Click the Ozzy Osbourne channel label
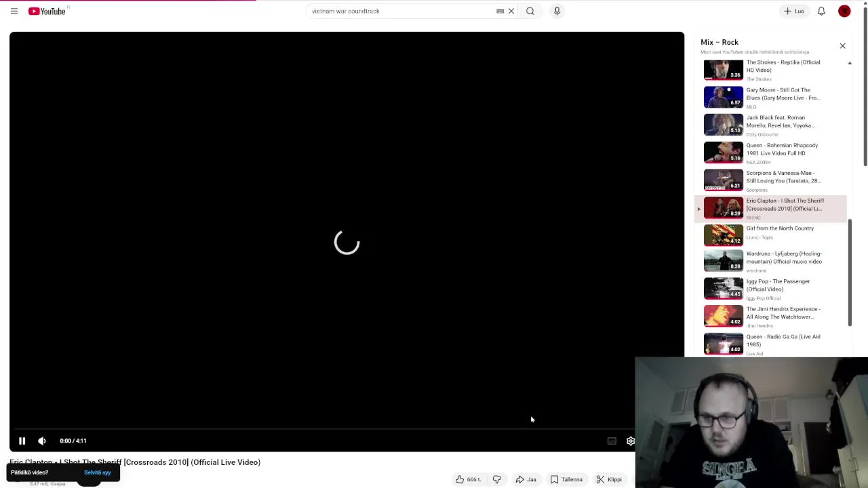Screen dimensions: 868x488 pyautogui.click(x=762, y=135)
